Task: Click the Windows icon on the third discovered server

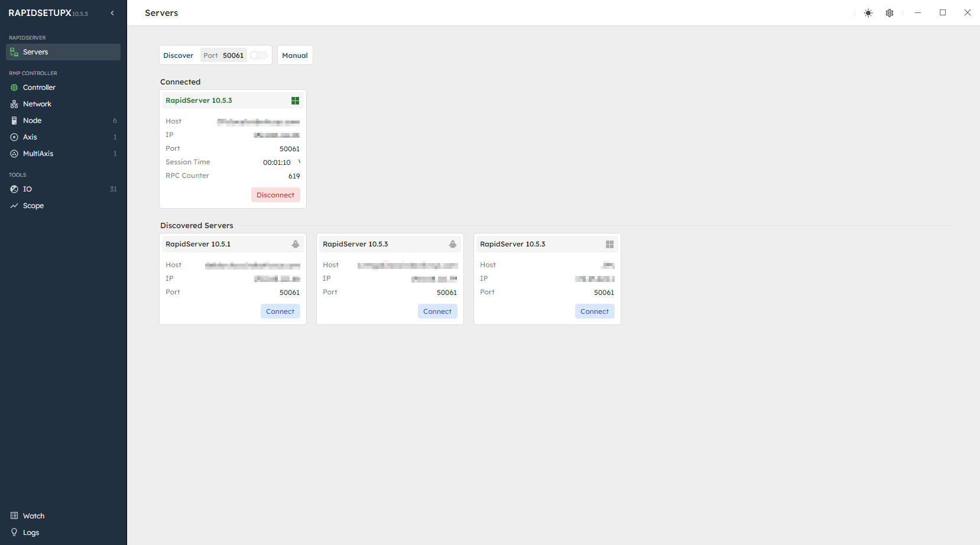Action: click(609, 244)
